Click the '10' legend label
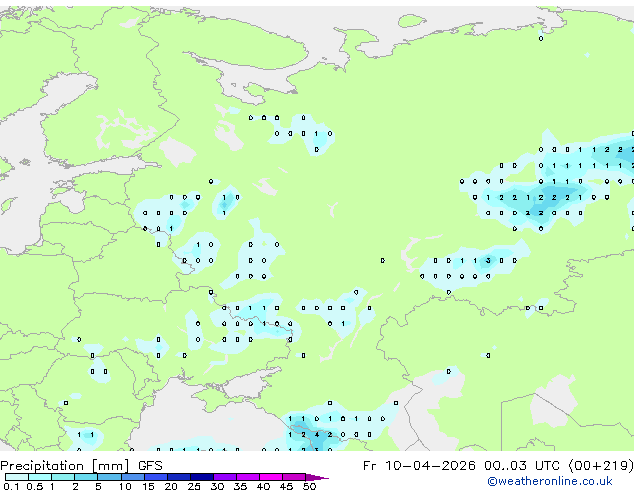Viewport: 634px width, 490px height. [x=125, y=486]
